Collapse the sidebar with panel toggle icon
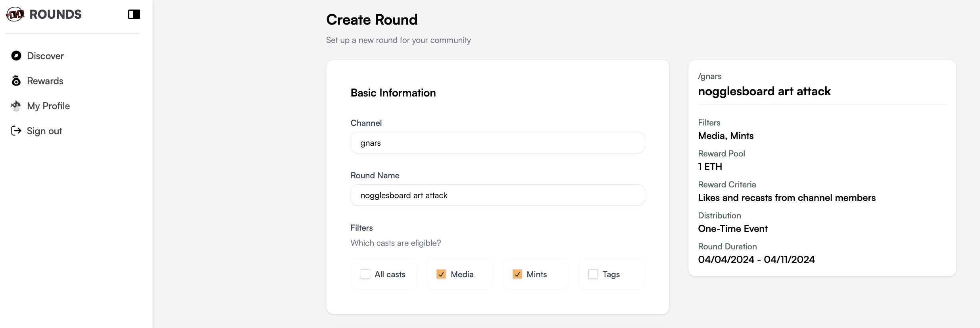The width and height of the screenshot is (980, 328). (x=134, y=14)
